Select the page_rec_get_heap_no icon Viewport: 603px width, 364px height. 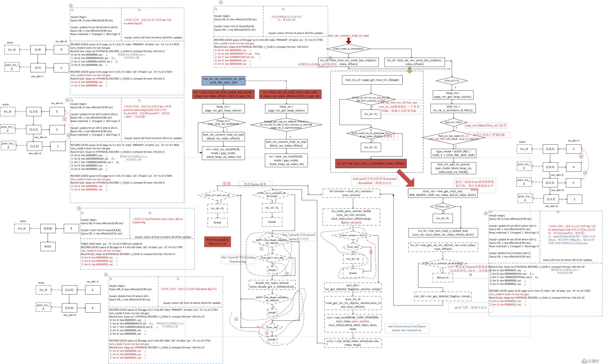(224, 108)
